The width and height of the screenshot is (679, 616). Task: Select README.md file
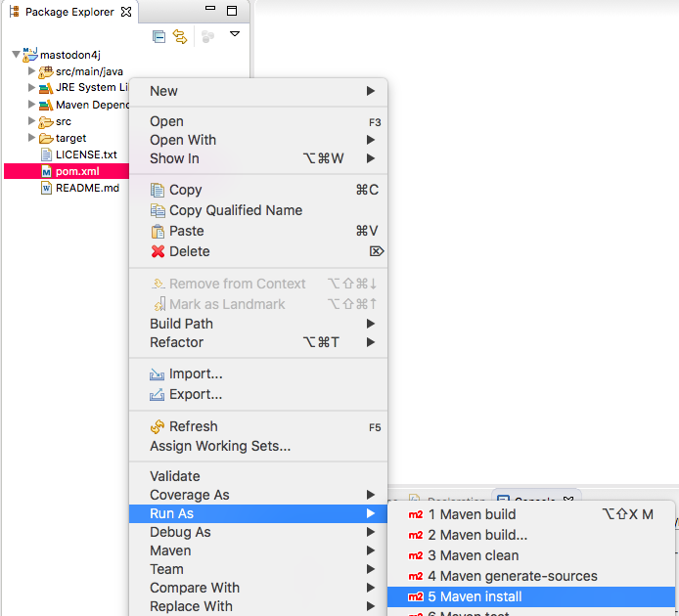[x=87, y=188]
